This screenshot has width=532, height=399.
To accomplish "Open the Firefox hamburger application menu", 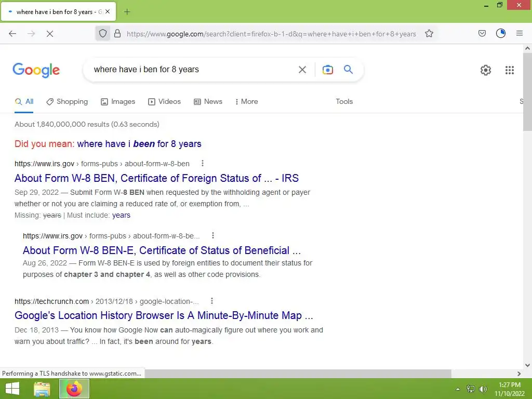I will click(520, 33).
